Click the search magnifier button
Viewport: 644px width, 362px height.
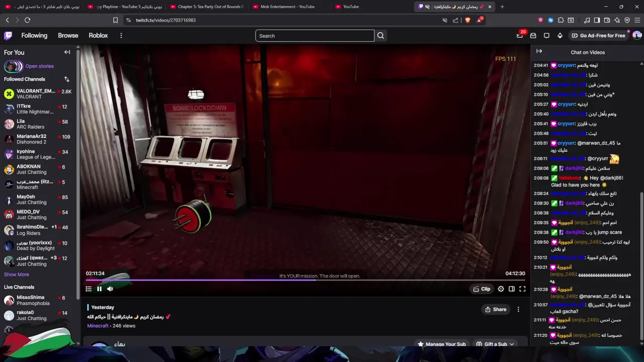point(380,36)
